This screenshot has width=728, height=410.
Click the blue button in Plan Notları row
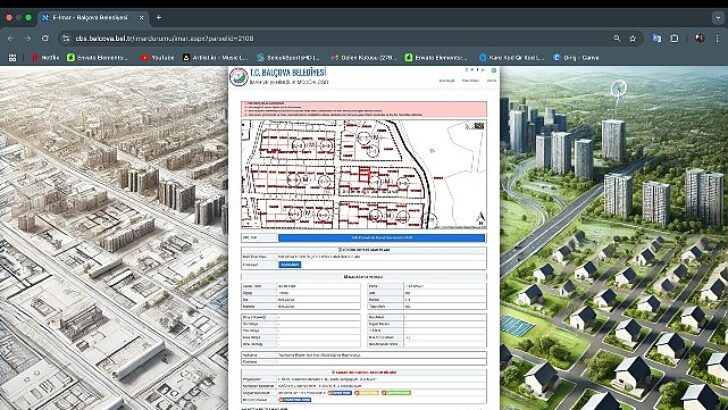click(288, 264)
